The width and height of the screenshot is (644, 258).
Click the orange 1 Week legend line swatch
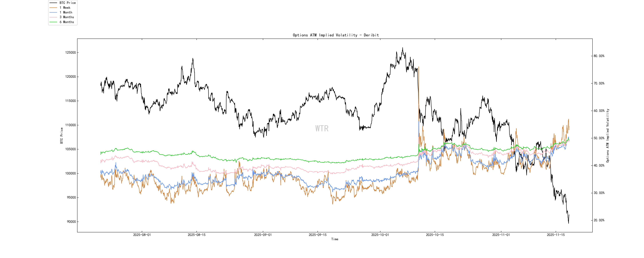click(x=54, y=7)
